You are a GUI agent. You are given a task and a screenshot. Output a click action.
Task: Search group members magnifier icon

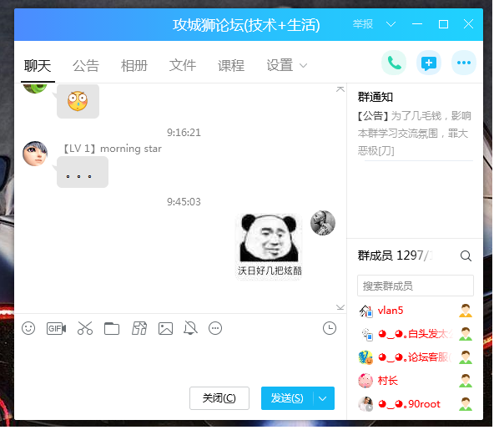(x=466, y=256)
